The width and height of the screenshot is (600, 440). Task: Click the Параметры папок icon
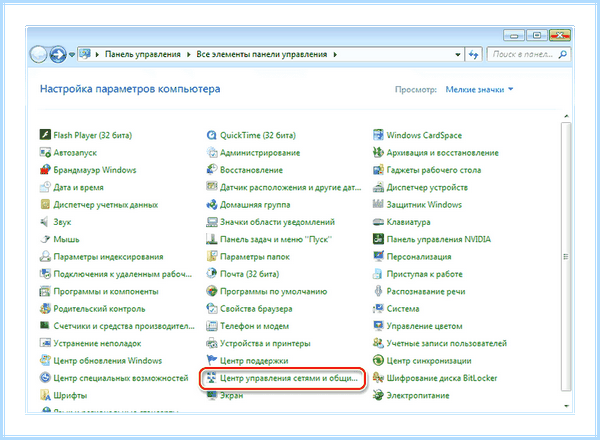pos(212,256)
